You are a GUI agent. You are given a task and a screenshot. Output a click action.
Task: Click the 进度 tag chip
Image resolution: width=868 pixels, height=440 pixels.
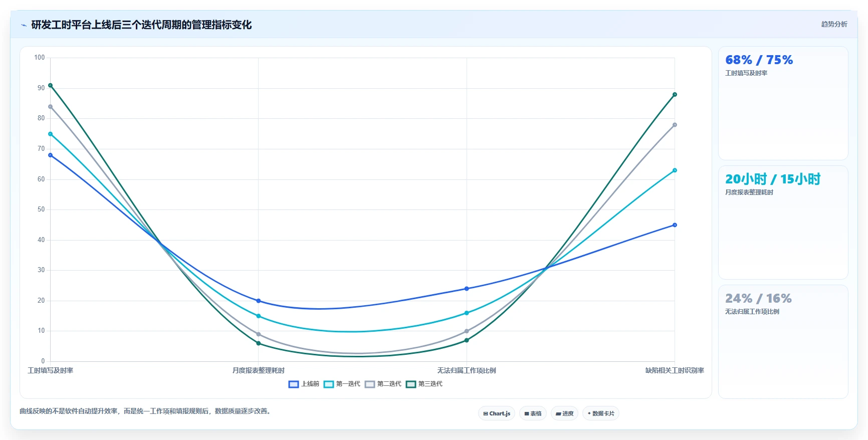pos(564,413)
